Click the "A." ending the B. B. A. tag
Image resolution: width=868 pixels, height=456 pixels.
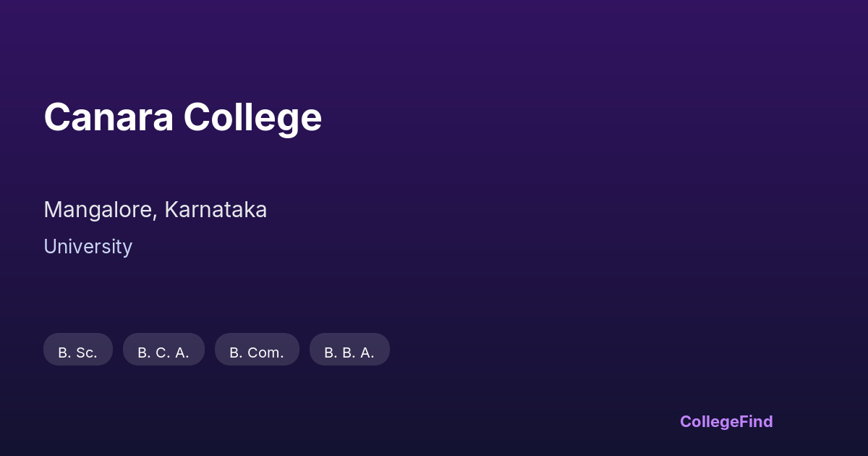pyautogui.click(x=367, y=352)
